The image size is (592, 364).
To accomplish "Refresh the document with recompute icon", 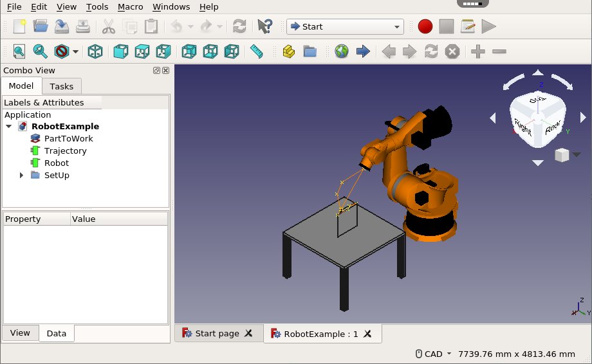I will tap(239, 26).
